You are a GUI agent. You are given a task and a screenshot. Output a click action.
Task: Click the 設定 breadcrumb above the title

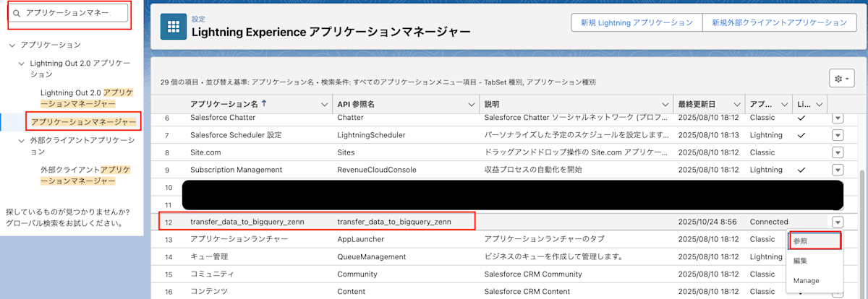tap(198, 18)
